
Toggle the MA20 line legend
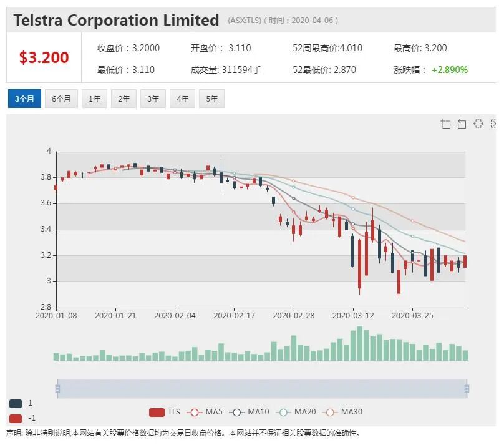click(x=296, y=412)
